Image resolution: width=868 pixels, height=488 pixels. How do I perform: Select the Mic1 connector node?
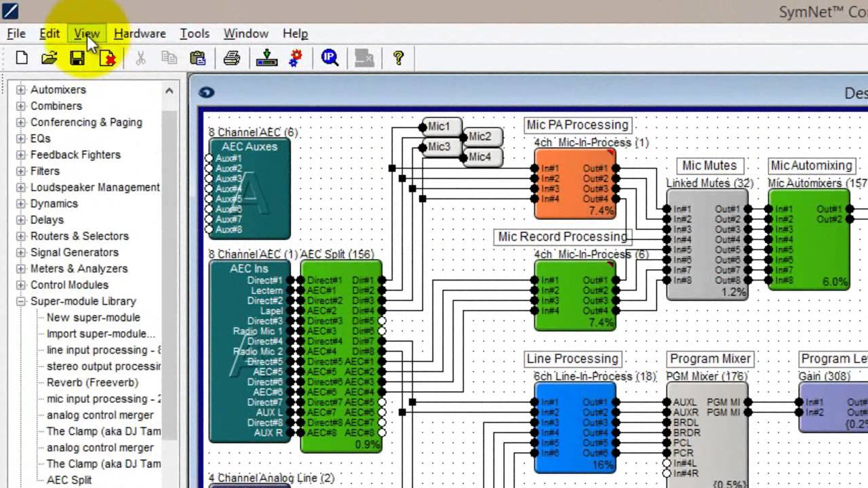pos(441,126)
